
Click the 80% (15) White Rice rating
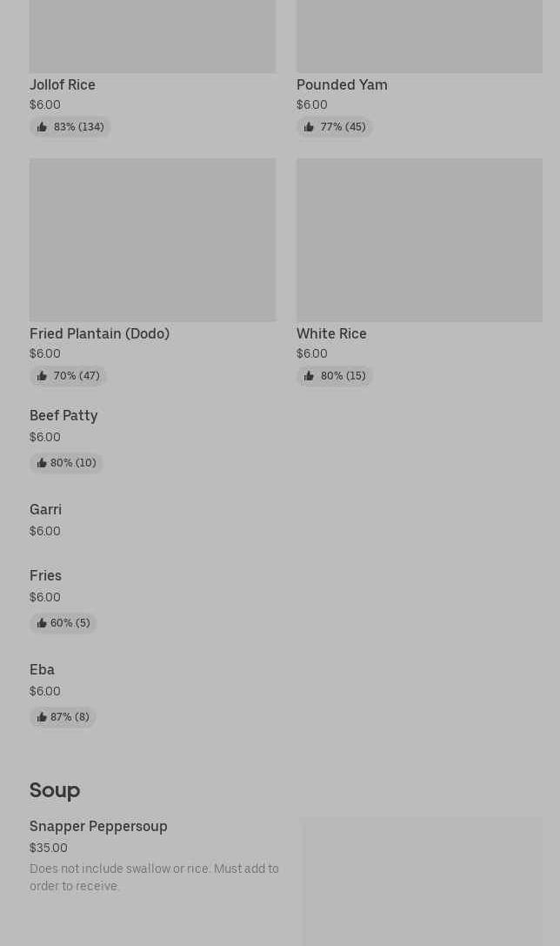[335, 377]
